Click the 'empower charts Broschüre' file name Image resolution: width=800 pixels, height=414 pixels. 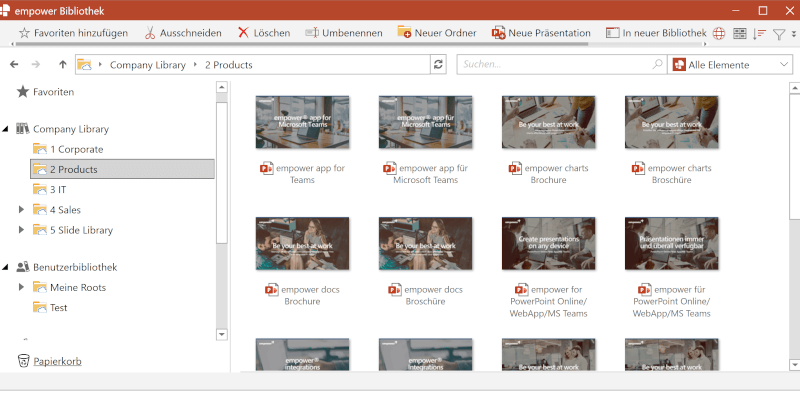(679, 174)
